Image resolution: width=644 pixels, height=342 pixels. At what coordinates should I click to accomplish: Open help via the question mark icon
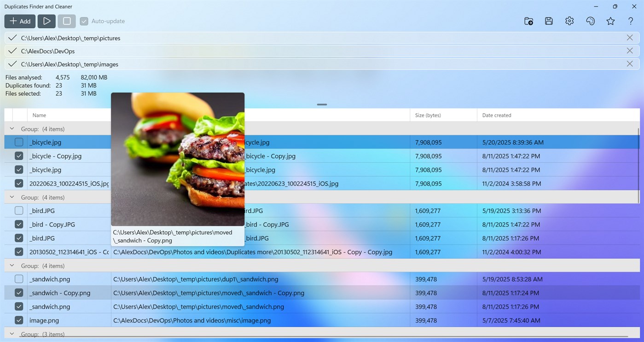[x=631, y=21]
